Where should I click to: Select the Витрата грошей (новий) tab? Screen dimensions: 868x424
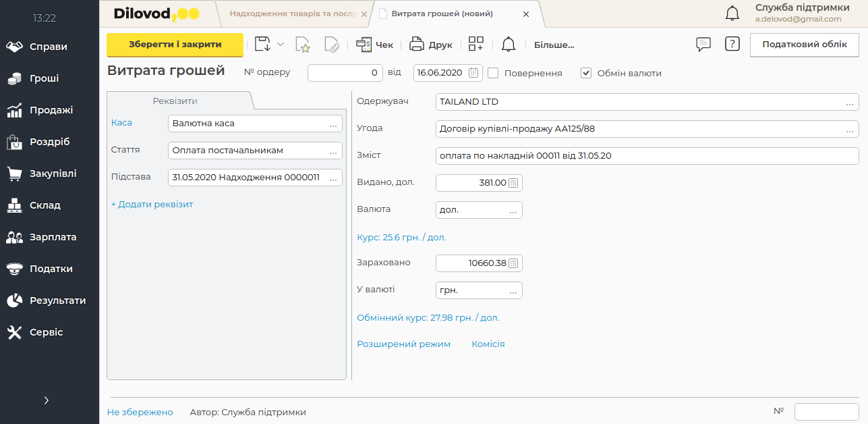tap(442, 14)
